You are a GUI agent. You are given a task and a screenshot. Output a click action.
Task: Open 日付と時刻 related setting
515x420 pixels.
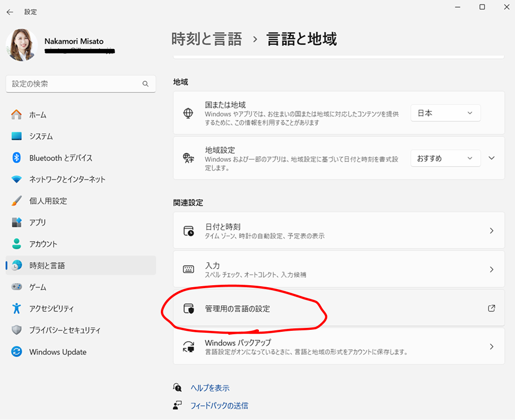click(338, 231)
